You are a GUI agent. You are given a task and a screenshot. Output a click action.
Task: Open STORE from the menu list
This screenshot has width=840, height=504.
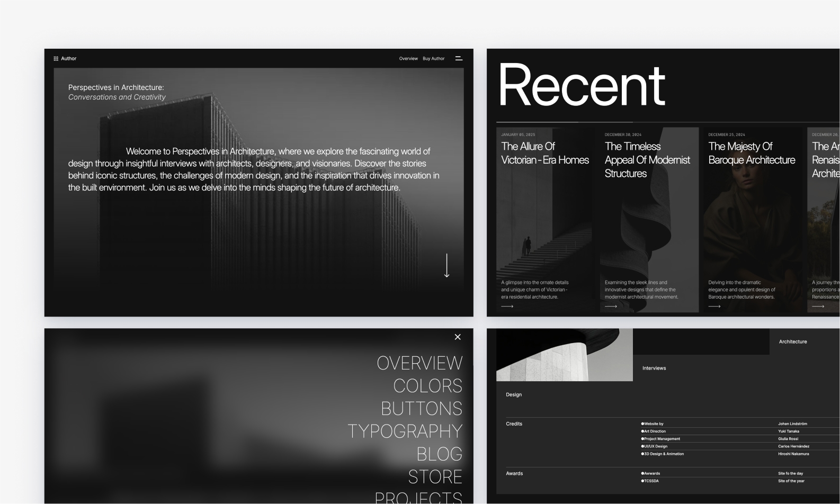435,477
